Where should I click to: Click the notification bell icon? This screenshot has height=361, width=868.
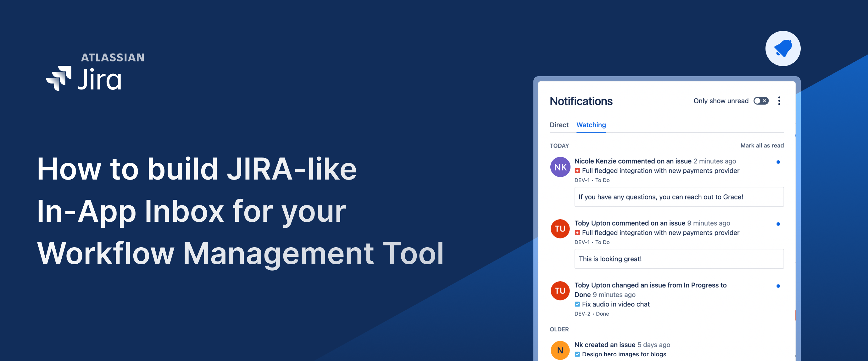[783, 49]
